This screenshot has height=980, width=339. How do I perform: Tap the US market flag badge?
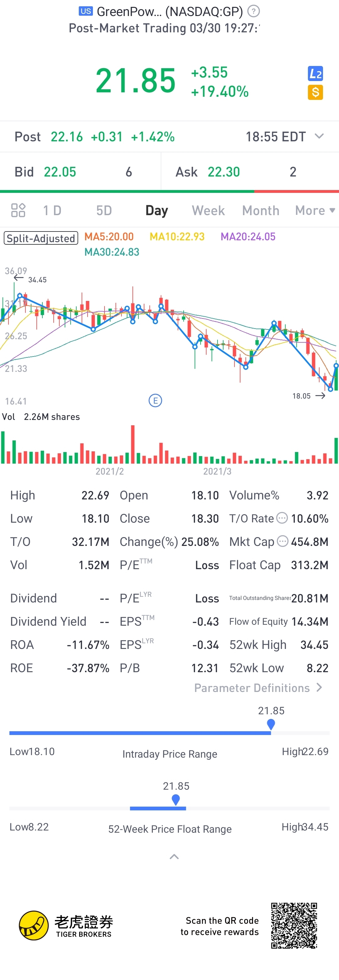pos(85,11)
